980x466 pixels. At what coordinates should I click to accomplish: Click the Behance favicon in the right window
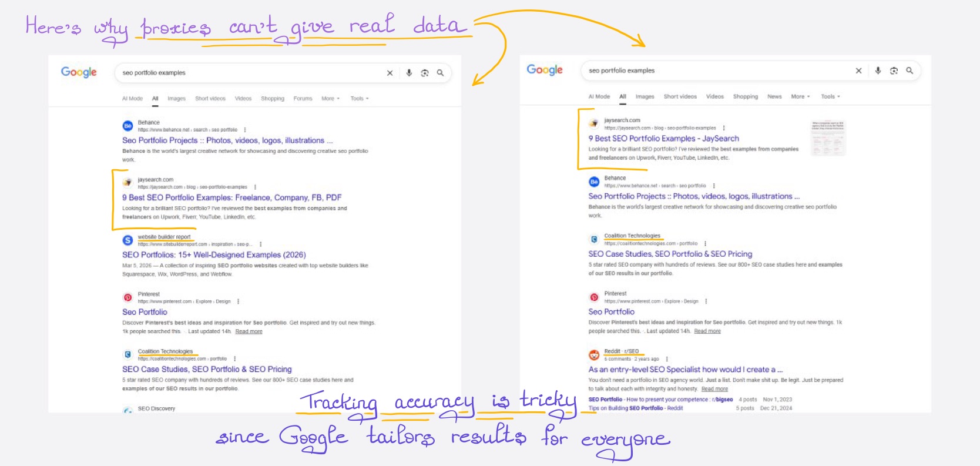[x=594, y=182]
